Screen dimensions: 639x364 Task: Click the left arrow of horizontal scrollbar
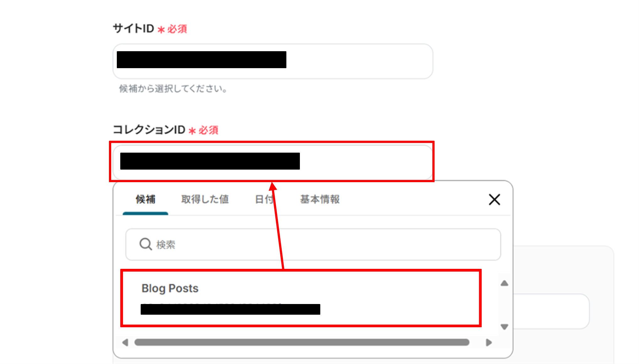pyautogui.click(x=125, y=342)
